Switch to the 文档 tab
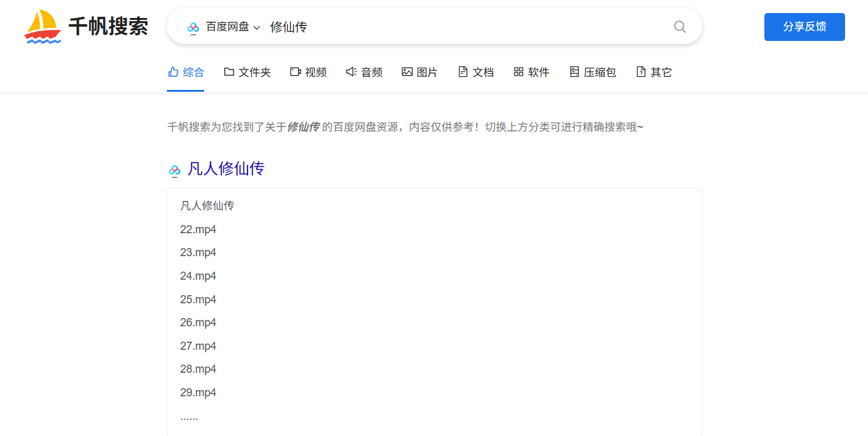This screenshot has height=436, width=868. [x=476, y=72]
